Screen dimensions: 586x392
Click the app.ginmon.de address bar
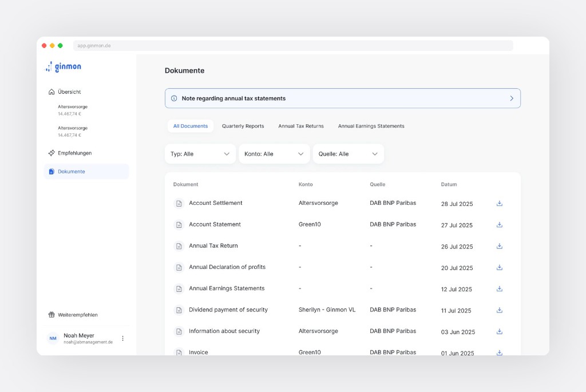(292, 46)
